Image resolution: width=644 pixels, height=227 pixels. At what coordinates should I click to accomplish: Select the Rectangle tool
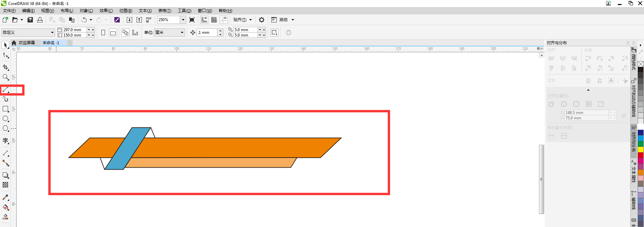click(5, 109)
